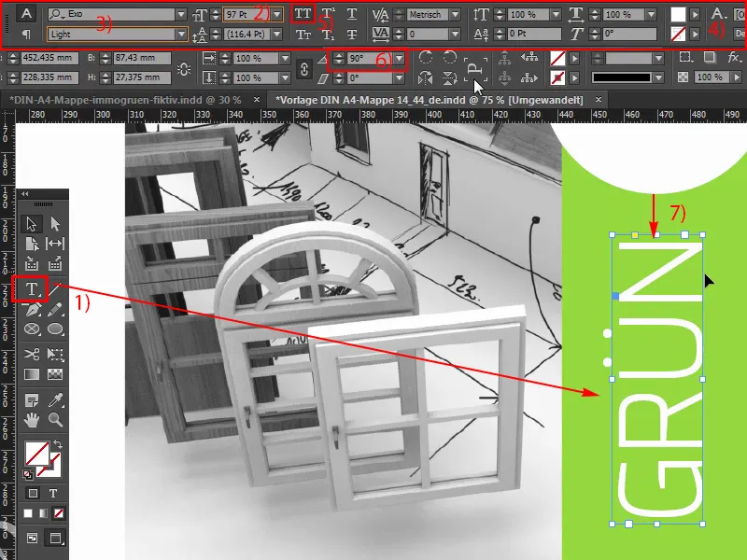
Task: Select the Gradient swatch tool
Action: coord(32,374)
